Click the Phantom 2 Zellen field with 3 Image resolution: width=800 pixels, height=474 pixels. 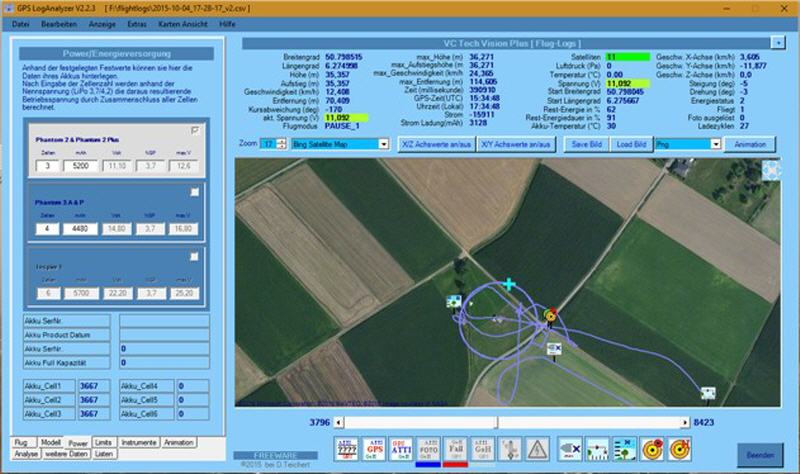[x=47, y=166]
